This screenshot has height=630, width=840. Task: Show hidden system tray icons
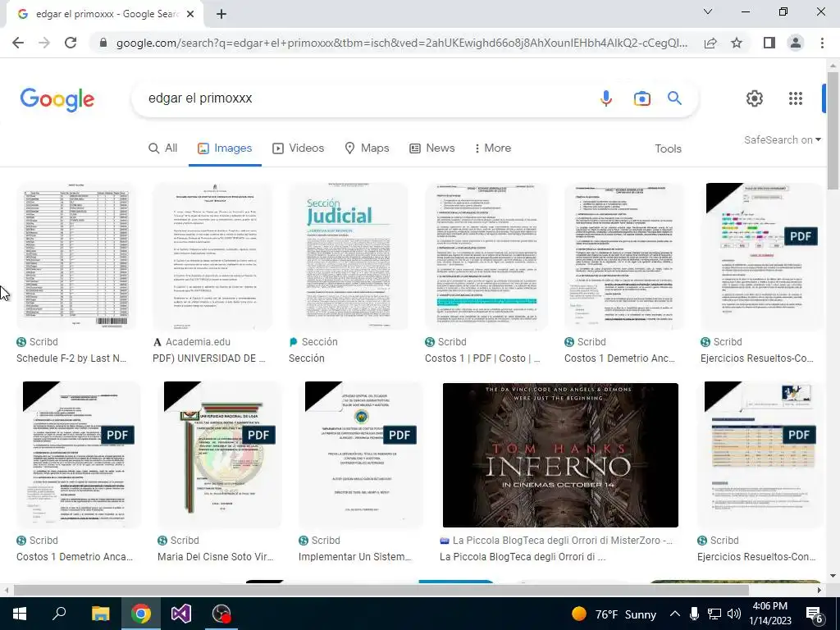coord(675,614)
